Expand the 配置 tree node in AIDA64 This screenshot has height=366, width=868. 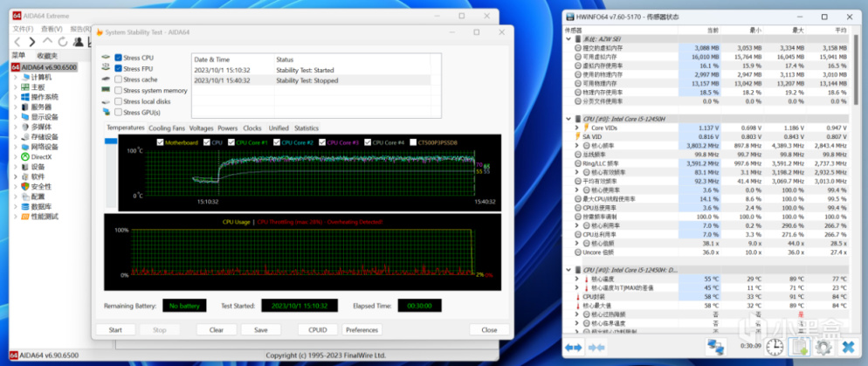pyautogui.click(x=16, y=197)
